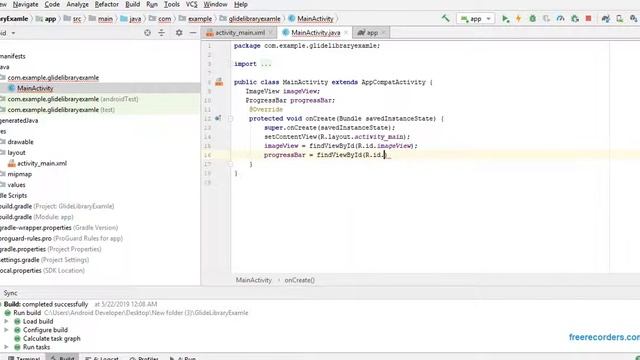This screenshot has height=360, width=640.
Task: Click the src breadcrumb in navigation bar
Action: 73,19
